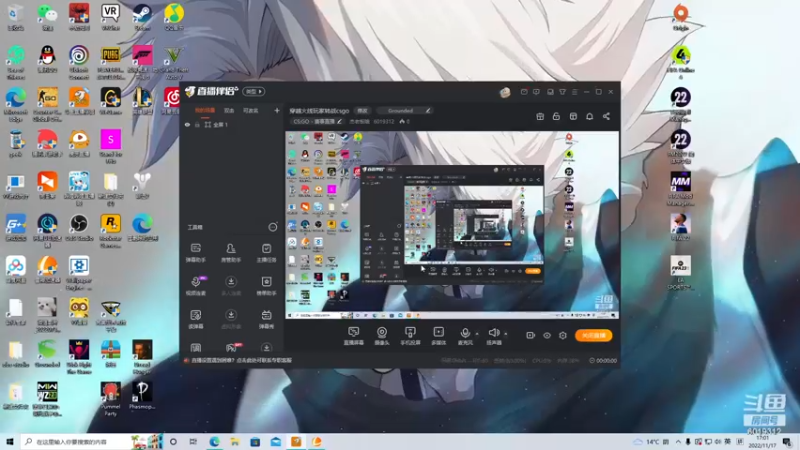Open the 房管助手 tool in toolbox
This screenshot has width=800, height=450.
[231, 253]
